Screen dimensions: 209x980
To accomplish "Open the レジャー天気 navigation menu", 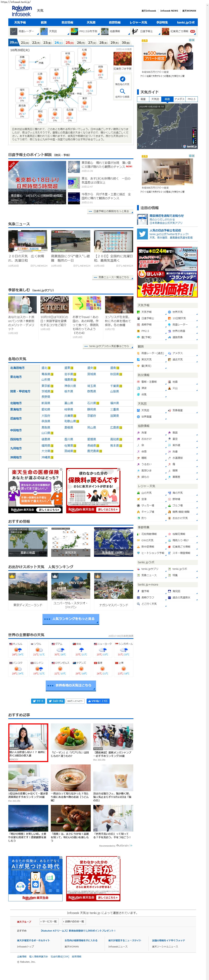I will pyautogui.click(x=138, y=22).
